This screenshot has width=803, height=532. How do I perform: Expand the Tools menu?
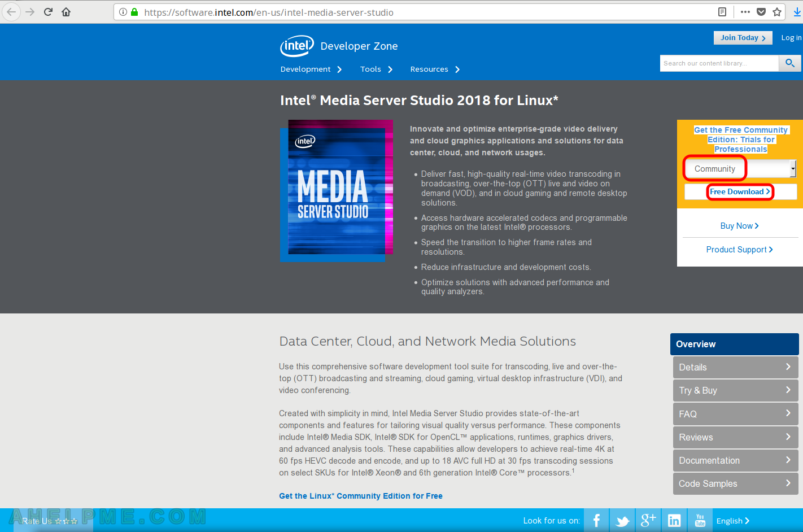pos(376,69)
